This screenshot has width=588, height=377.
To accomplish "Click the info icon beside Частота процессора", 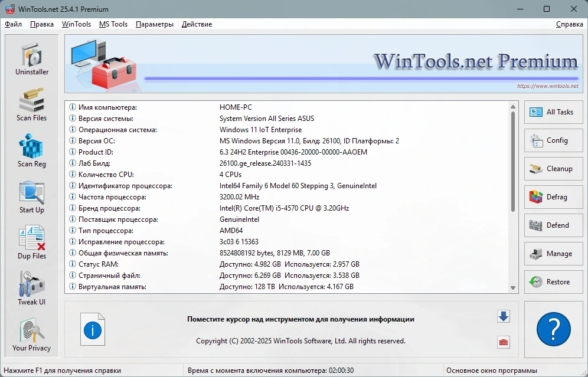I will coord(73,196).
